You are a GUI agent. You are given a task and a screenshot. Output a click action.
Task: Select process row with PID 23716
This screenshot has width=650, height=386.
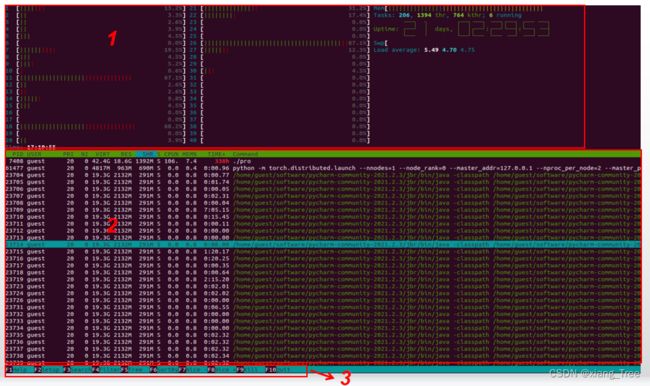pos(323,259)
